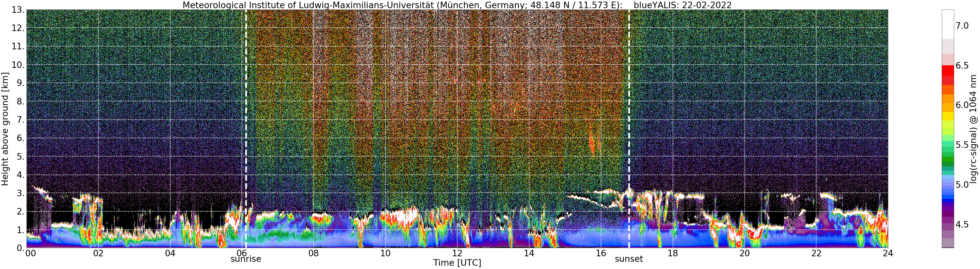Click the '1.' height tick label
The height and width of the screenshot is (269, 980).
tap(20, 229)
